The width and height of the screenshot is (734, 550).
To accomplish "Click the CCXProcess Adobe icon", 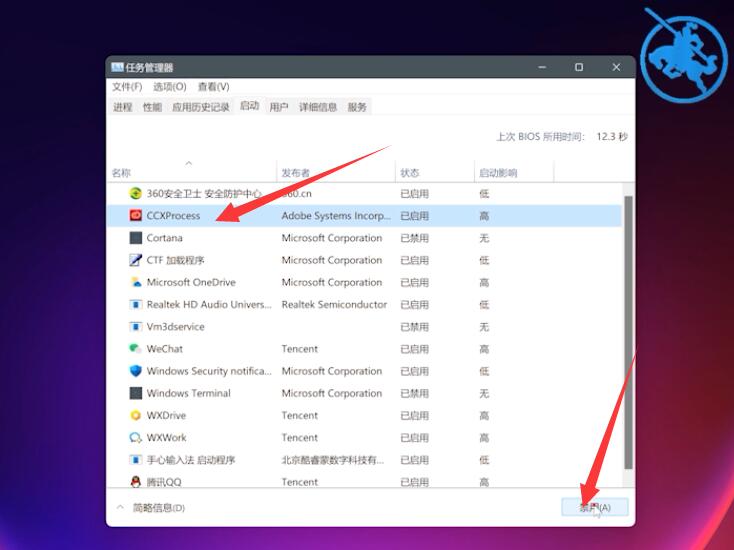I will [x=135, y=215].
